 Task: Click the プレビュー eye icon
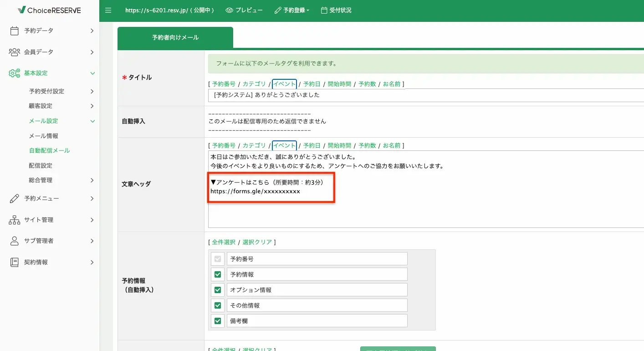pos(230,10)
